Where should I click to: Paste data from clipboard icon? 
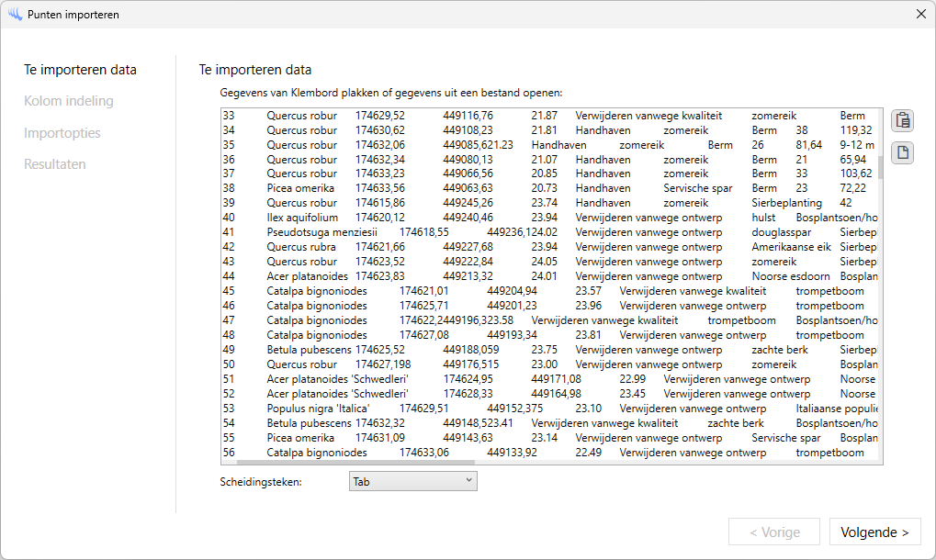(x=903, y=120)
